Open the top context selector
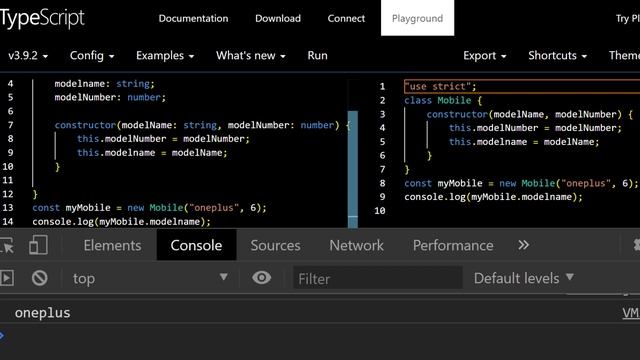Screen dimensions: 640x360 point(150,278)
